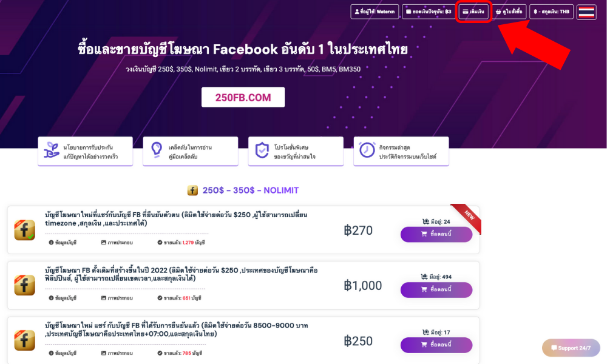Click Facebook icon beside 250$ – 350$ – NOLIMIT heading
607x364 pixels.
click(193, 190)
